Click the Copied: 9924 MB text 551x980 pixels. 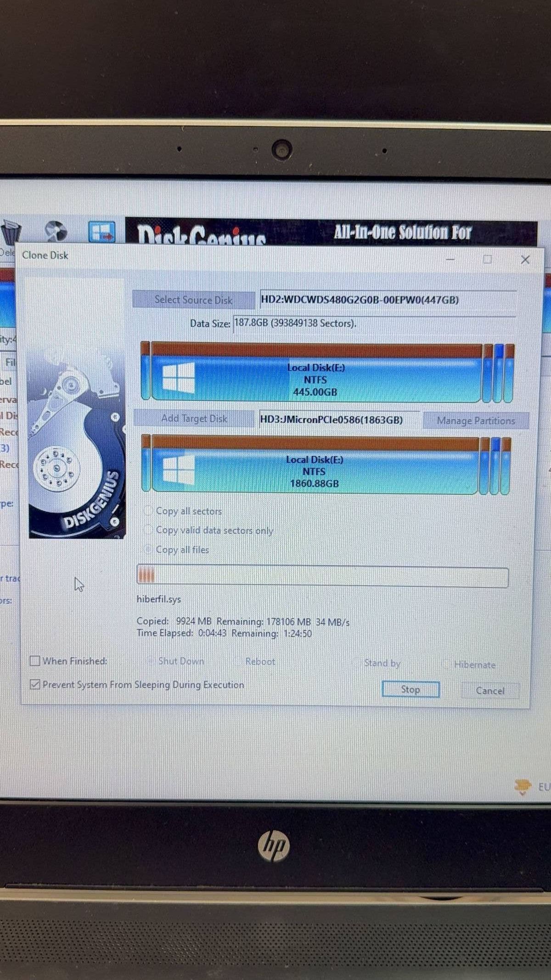coord(174,621)
